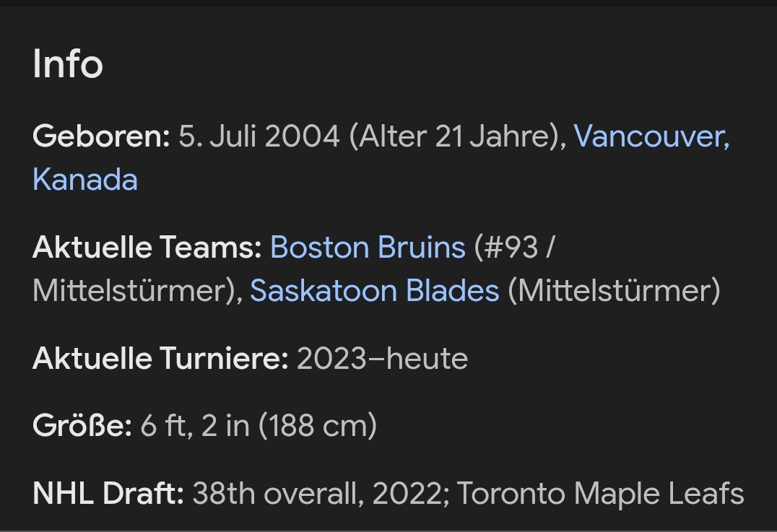Click the 188 cm height value

[x=318, y=426]
